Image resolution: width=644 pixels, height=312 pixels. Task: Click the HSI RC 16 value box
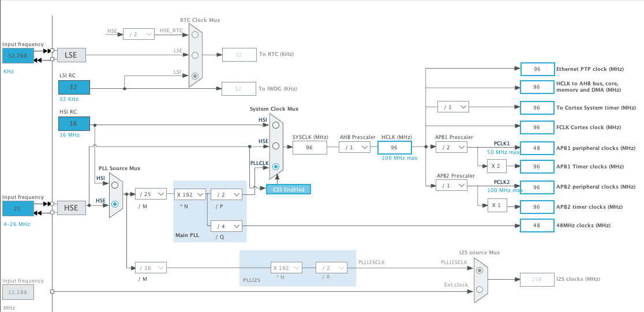click(x=74, y=123)
